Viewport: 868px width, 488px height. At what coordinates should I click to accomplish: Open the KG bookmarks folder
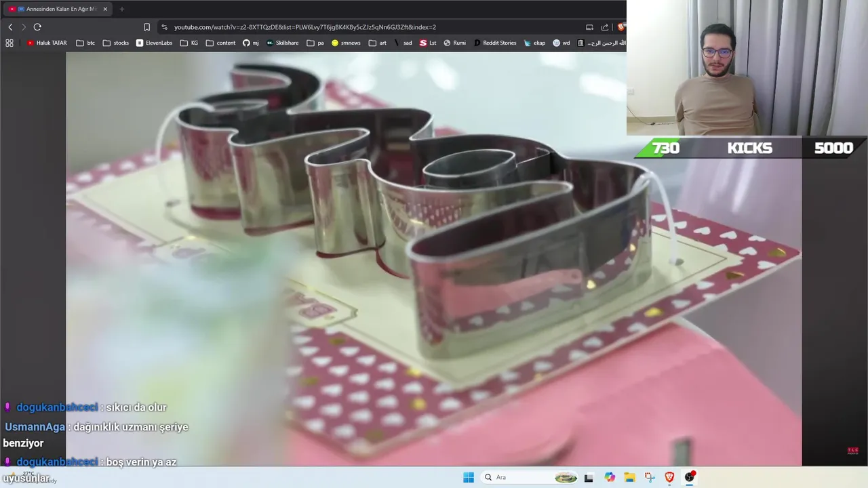pos(189,43)
